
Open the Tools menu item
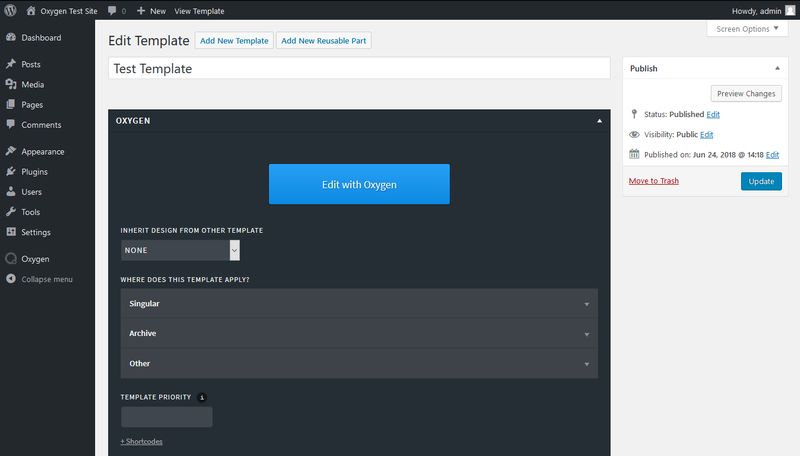tap(31, 212)
